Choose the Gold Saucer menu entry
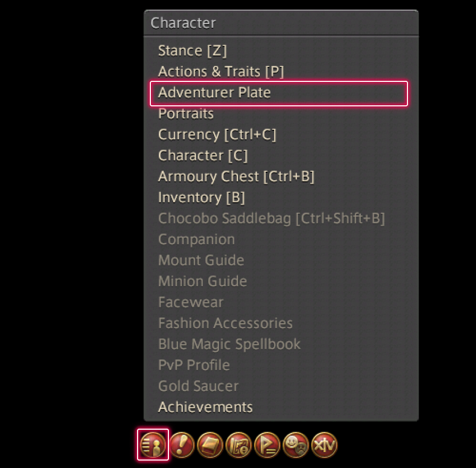The height and width of the screenshot is (468, 476). 198,386
